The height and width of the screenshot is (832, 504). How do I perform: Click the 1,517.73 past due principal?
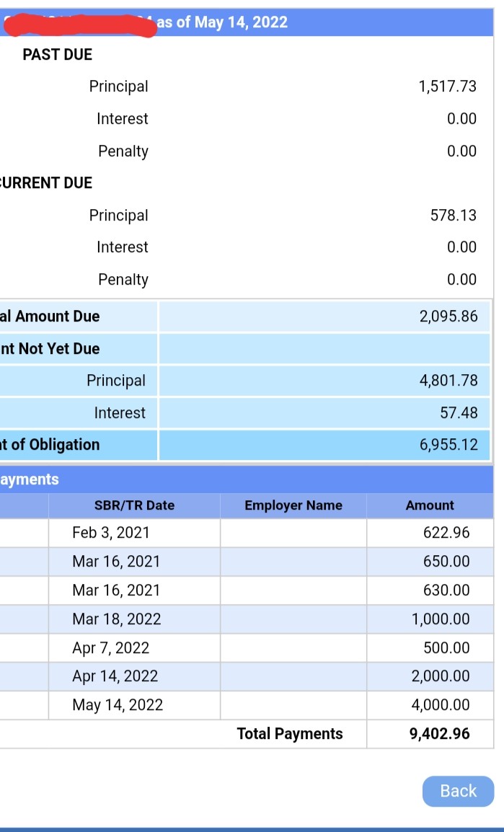coord(448,87)
